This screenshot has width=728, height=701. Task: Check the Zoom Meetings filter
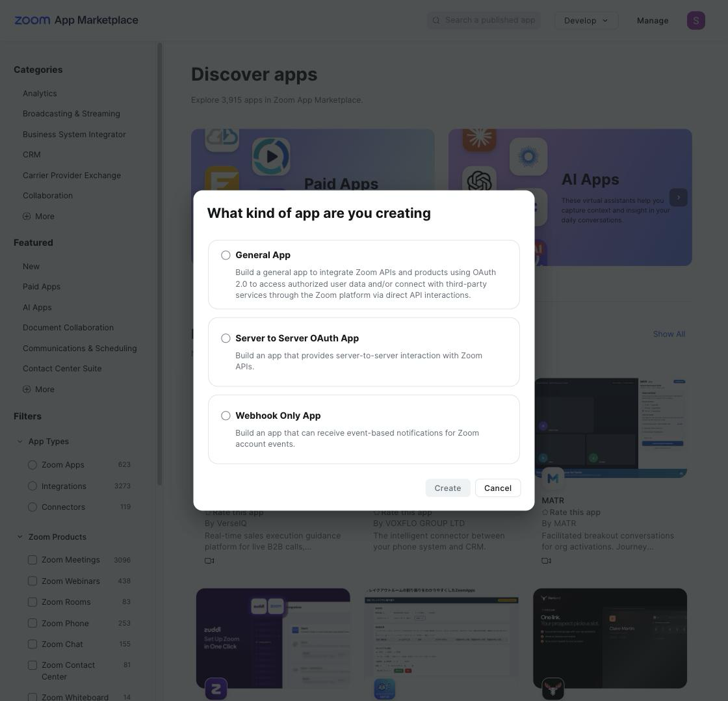coord(32,560)
